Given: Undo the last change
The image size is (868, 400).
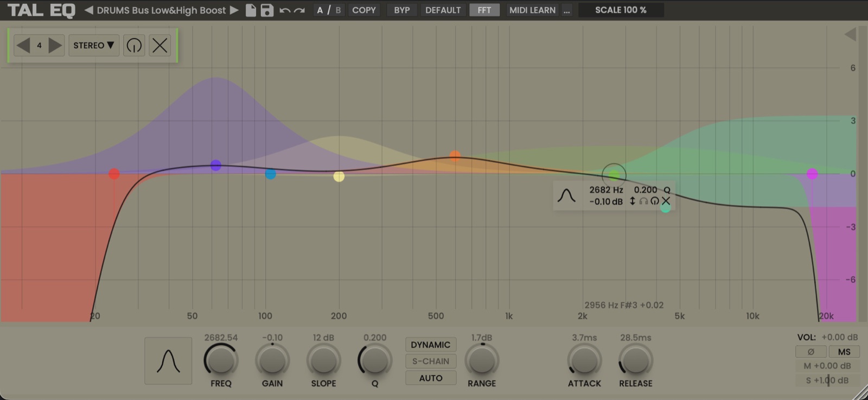Looking at the screenshot, I should click(x=285, y=10).
